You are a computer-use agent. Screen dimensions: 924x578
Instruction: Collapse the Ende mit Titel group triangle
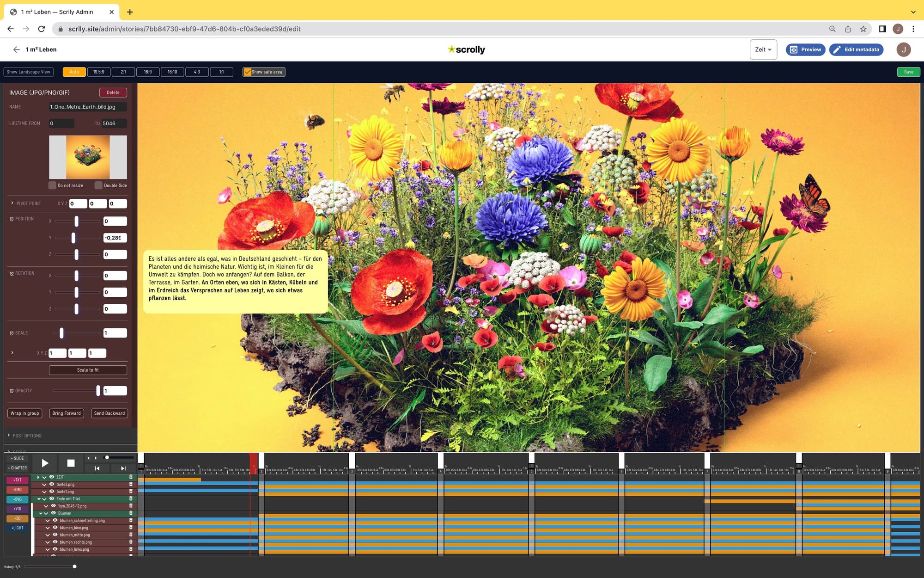point(39,499)
